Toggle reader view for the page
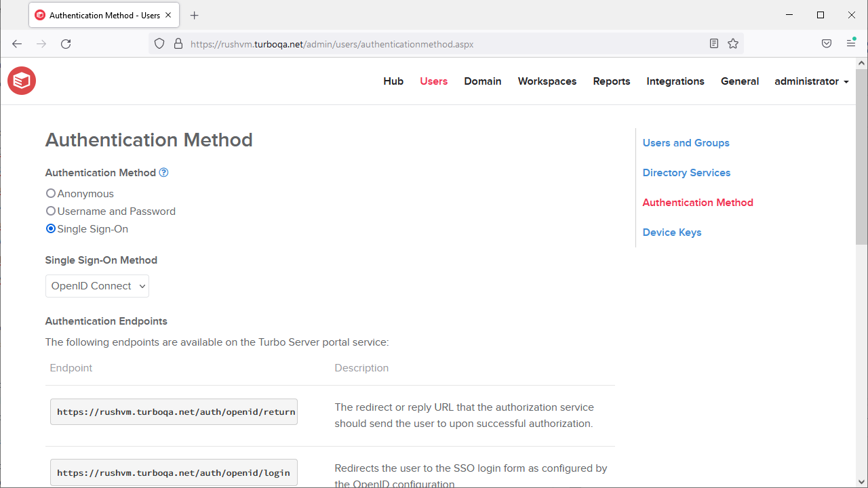The width and height of the screenshot is (868, 488). [x=713, y=43]
